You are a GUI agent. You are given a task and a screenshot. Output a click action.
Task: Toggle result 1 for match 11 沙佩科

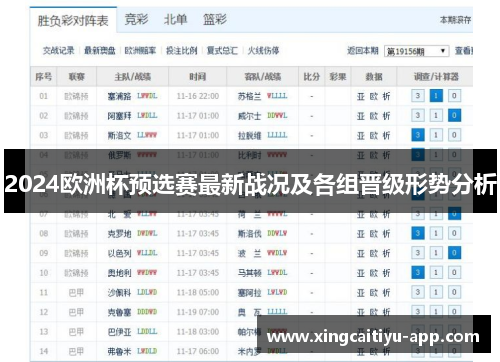(436, 292)
